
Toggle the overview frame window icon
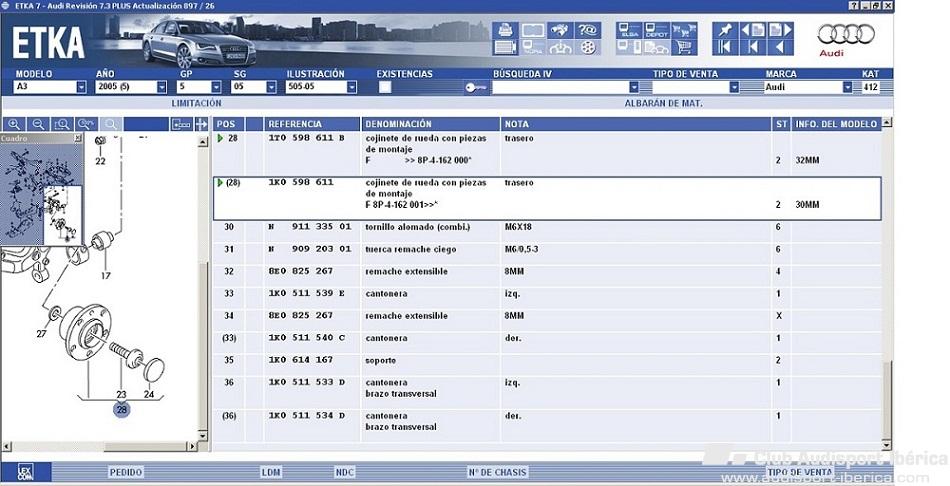coord(181,124)
